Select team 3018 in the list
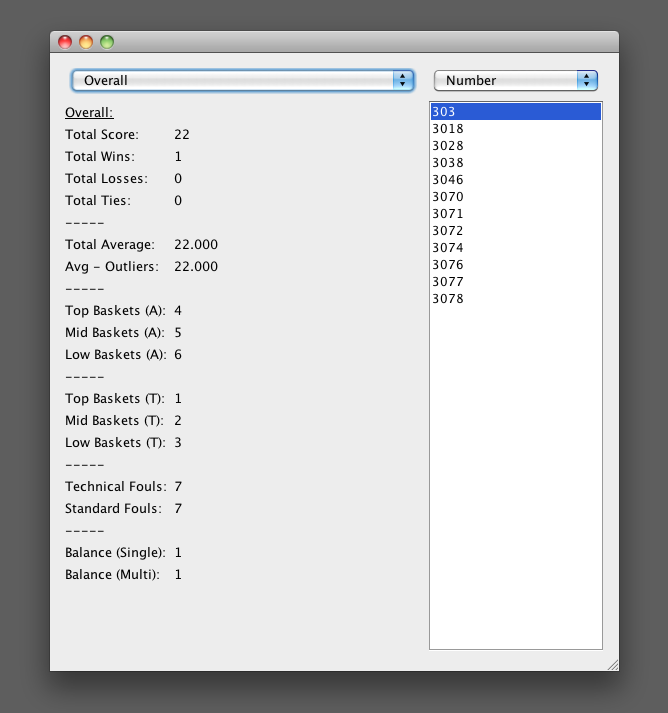This screenshot has height=713, width=668. (x=516, y=129)
